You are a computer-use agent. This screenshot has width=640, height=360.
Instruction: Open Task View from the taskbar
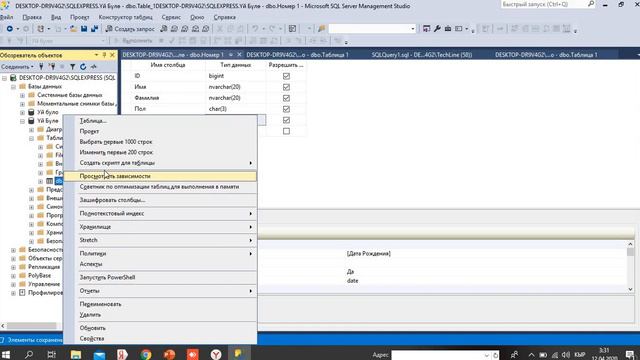[51, 354]
